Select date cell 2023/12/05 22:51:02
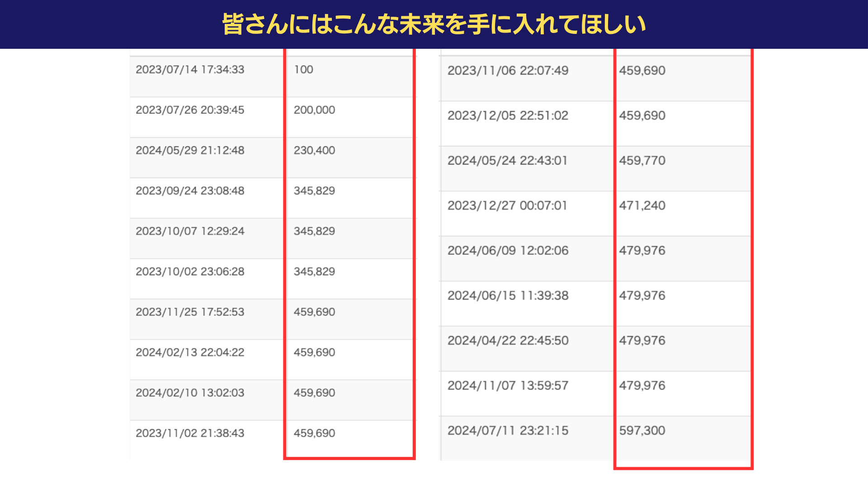Image resolution: width=868 pixels, height=488 pixels. point(508,116)
